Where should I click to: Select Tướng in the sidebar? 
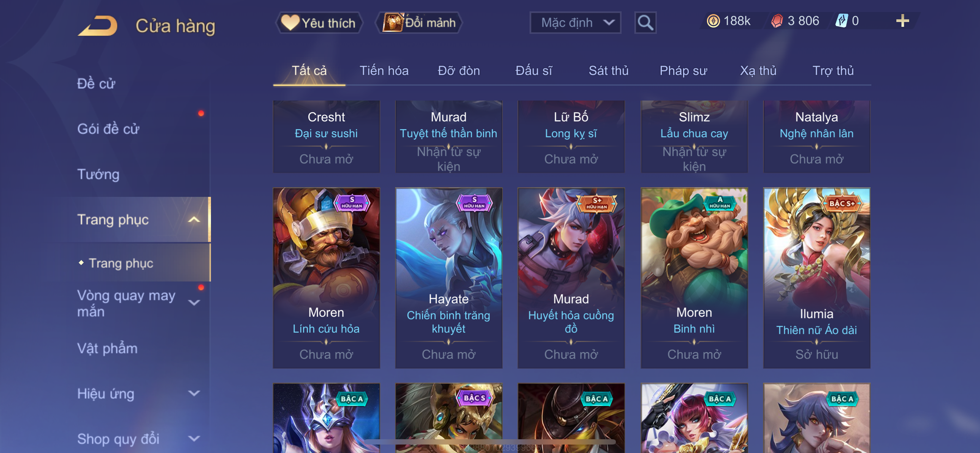click(98, 174)
